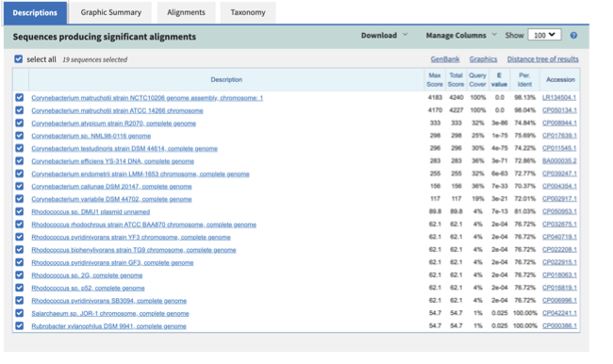Sort by the Max Score column header

point(435,80)
